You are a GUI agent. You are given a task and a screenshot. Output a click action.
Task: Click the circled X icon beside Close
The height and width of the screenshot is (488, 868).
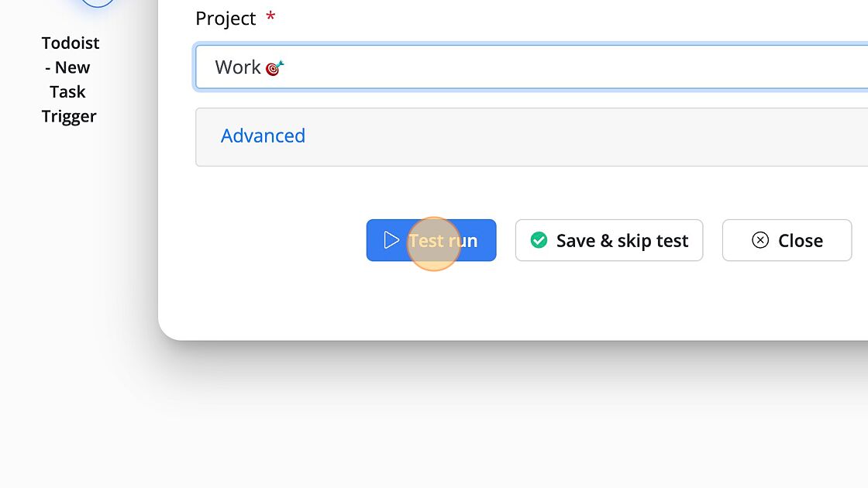point(760,240)
